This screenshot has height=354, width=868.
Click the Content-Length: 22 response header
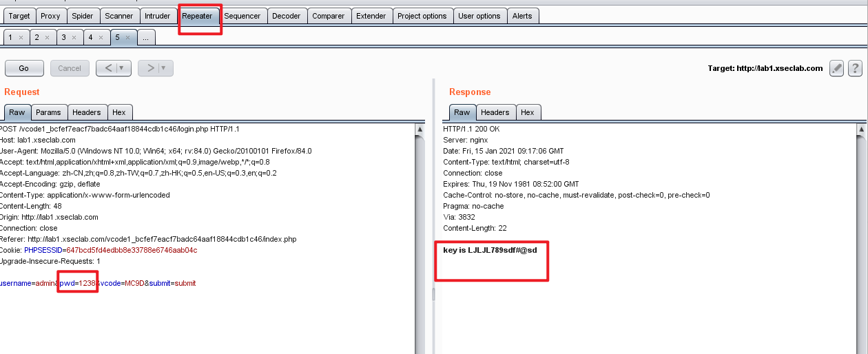475,228
